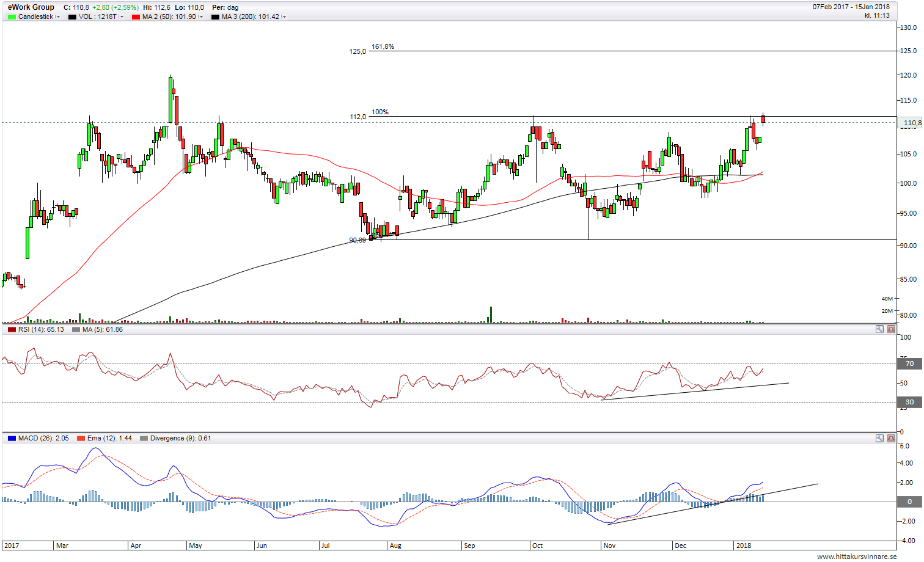Screen dimensions: 924x562
Task: Open the MA 3 (200) dropdown arrow
Action: click(x=284, y=17)
